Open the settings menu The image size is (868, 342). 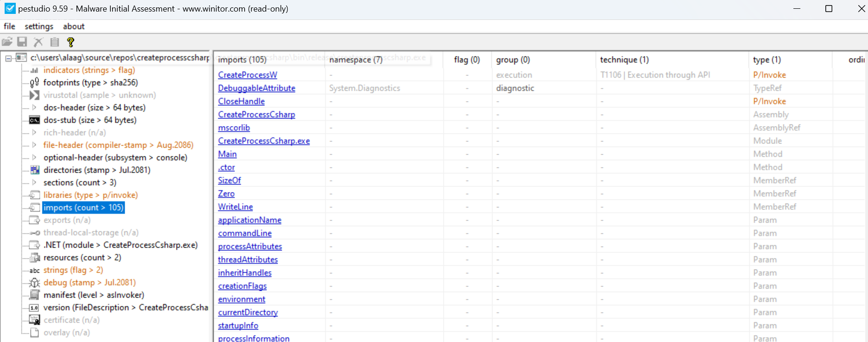(39, 26)
